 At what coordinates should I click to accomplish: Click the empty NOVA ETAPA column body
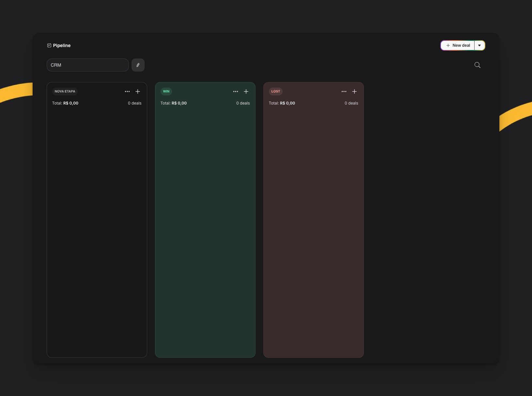click(97, 229)
